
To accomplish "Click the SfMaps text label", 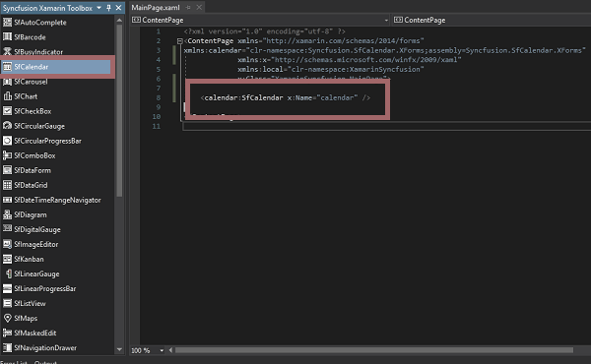I will point(26,318).
